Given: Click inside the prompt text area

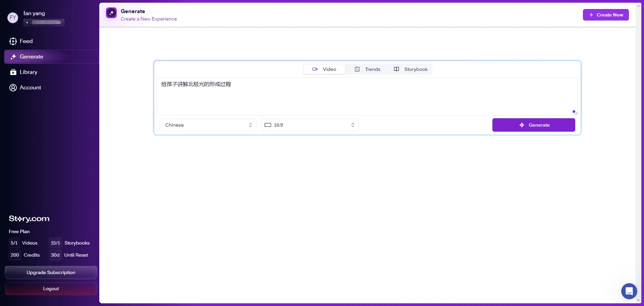Looking at the screenshot, I should pyautogui.click(x=367, y=97).
